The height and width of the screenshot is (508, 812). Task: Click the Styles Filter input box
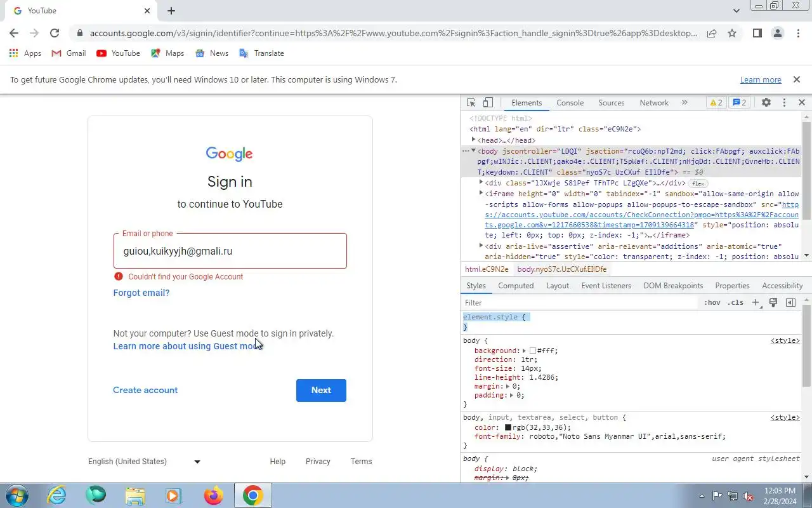580,303
